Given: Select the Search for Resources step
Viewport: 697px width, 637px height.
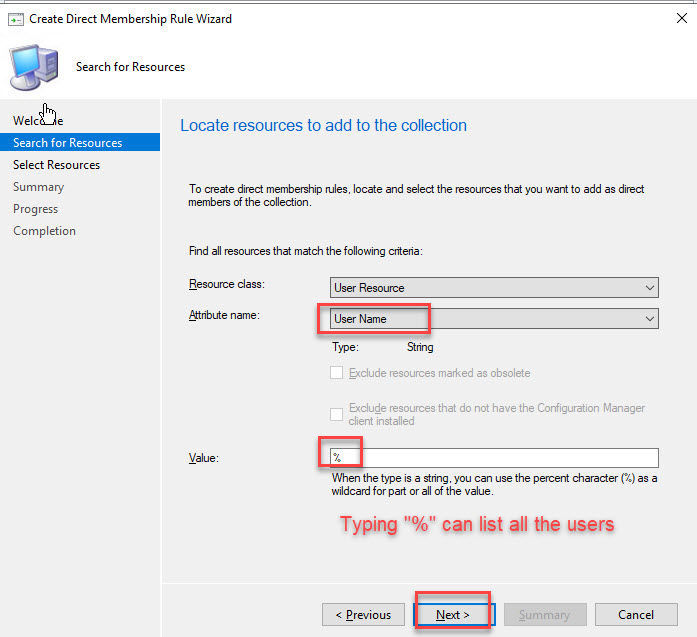Looking at the screenshot, I should [x=68, y=143].
